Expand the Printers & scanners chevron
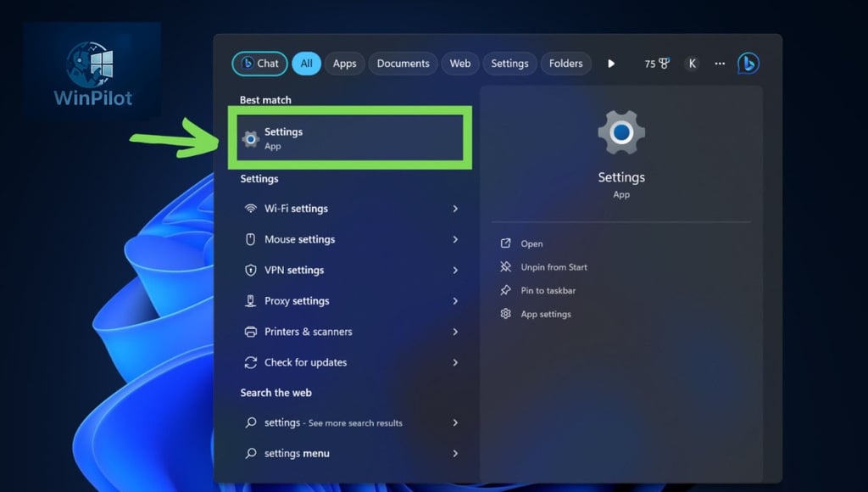The height and width of the screenshot is (492, 868). [x=455, y=332]
